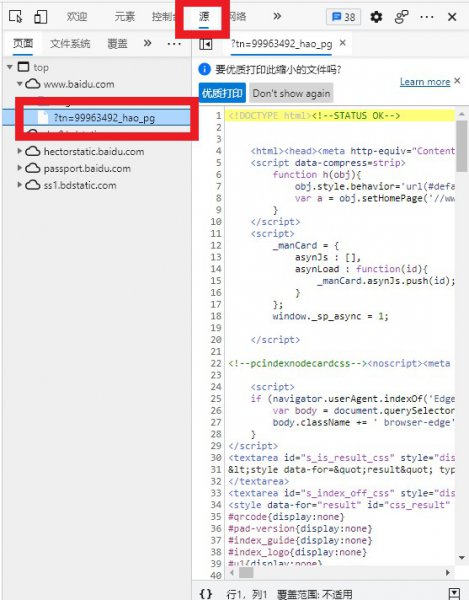The height and width of the screenshot is (600, 469).
Task: Toggle device emulation icon
Action: tap(40, 17)
